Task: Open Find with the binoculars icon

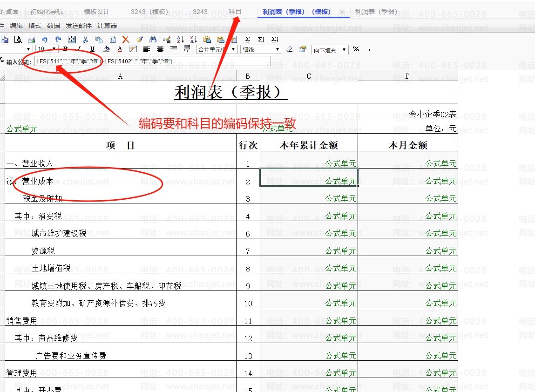Action: click(153, 40)
